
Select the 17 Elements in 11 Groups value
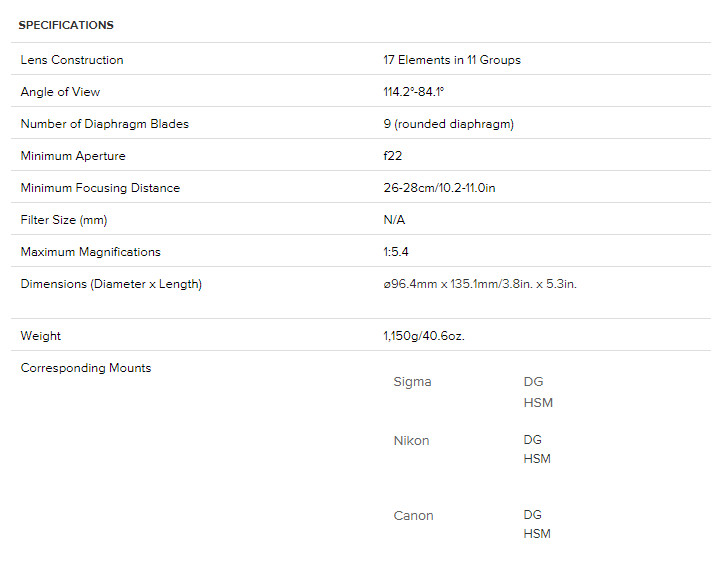[x=452, y=60]
